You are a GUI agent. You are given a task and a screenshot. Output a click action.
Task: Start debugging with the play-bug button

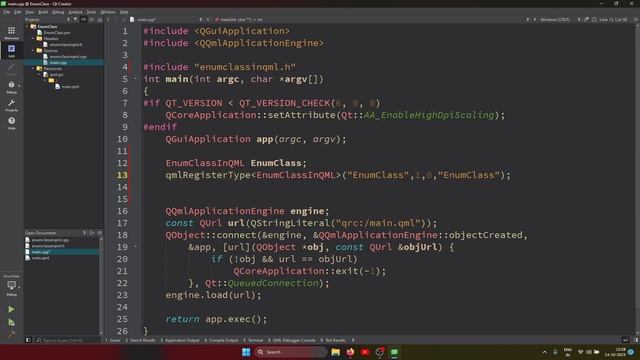click(x=11, y=322)
